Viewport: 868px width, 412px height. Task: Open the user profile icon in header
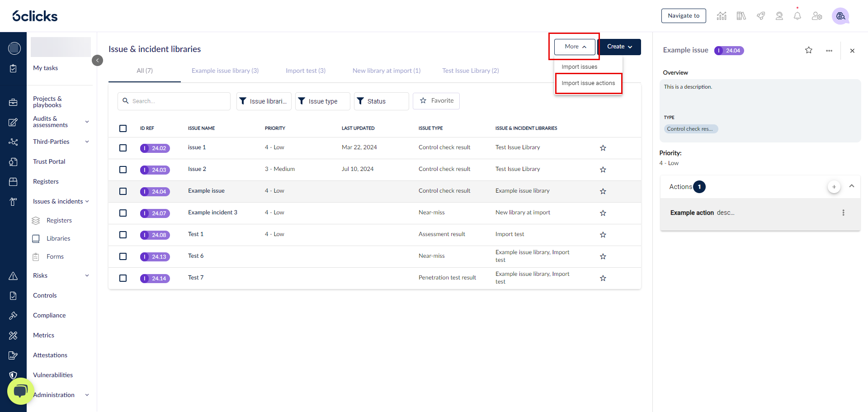point(779,16)
